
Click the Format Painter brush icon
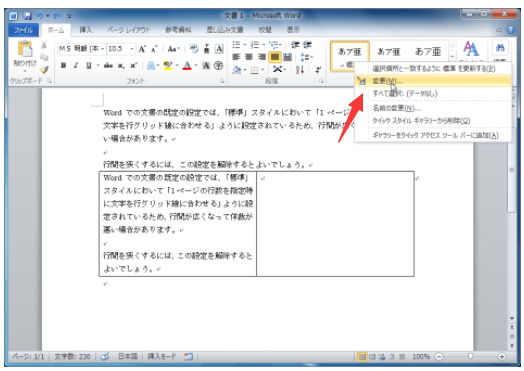tap(44, 70)
